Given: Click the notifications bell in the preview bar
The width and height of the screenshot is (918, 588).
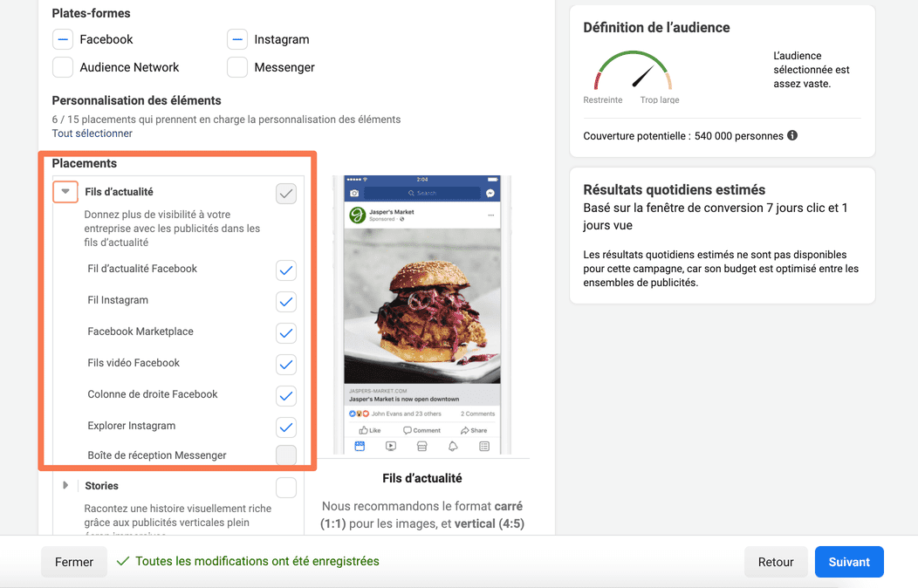Looking at the screenshot, I should coord(453,446).
